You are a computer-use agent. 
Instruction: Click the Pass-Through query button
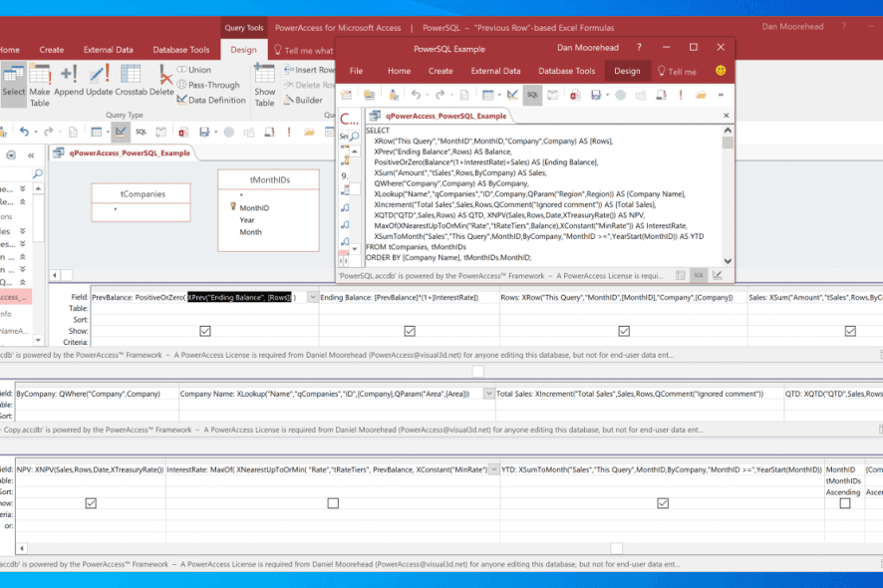pos(209,85)
